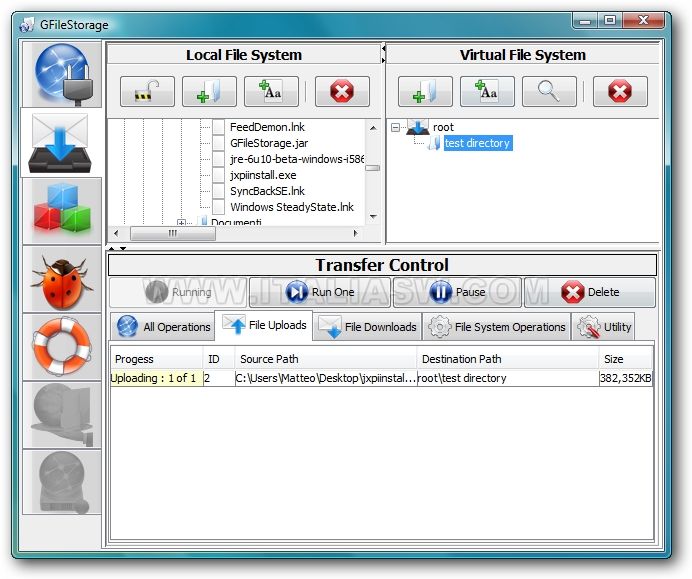Click local tree vertical scrollbar up arrow
Viewport: 692px width, 579px height.
(373, 128)
